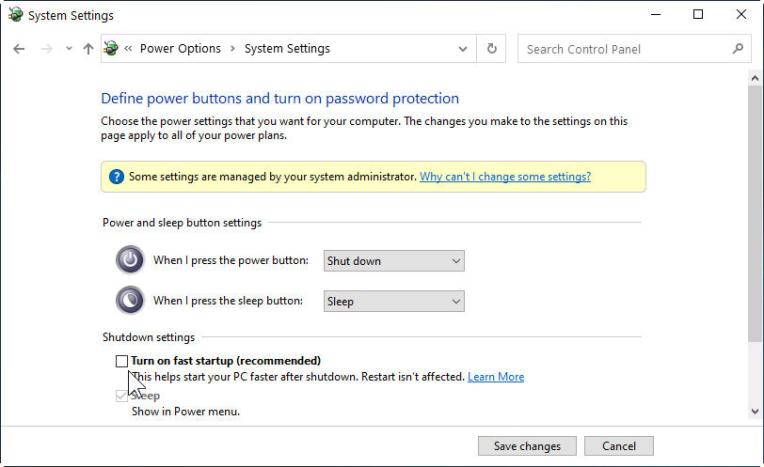Click the Save changes button
Screen dimensions: 764x467
tap(526, 446)
